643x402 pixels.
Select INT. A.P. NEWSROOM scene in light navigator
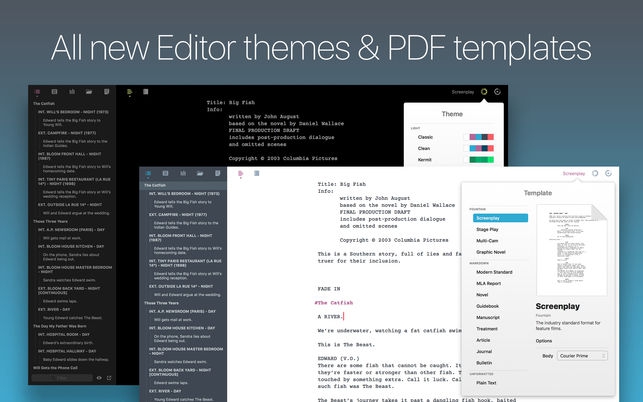(182, 311)
